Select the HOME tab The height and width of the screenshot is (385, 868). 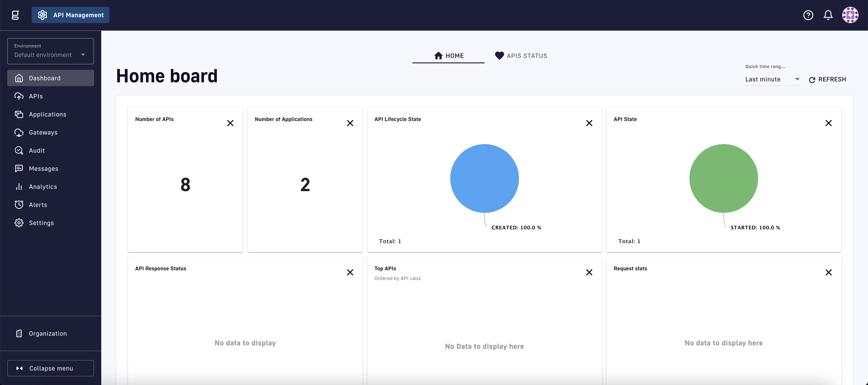(448, 56)
